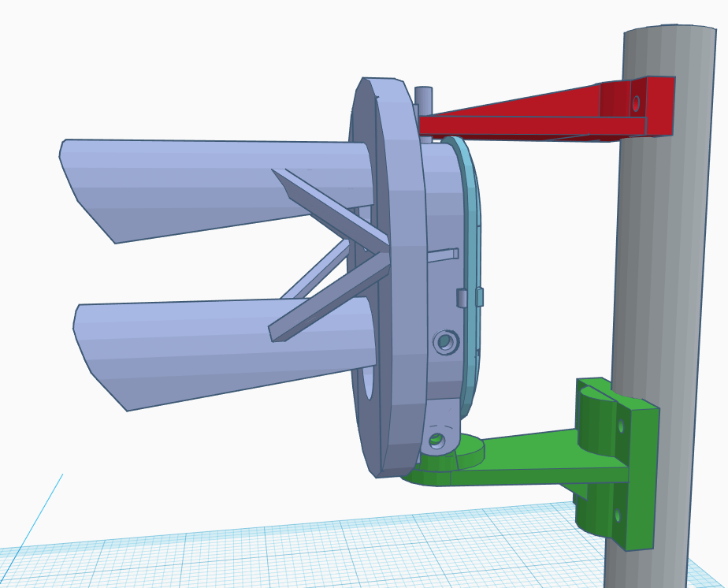Click the upper hole in green clamp
Image resolution: width=728 pixels, height=588 pixels.
pos(621,426)
